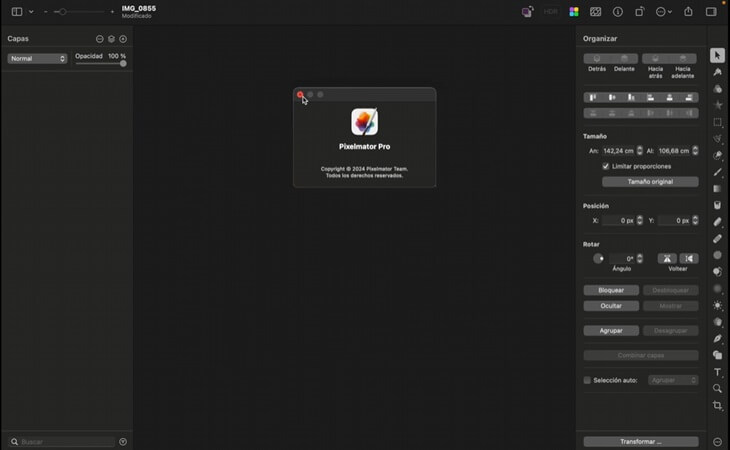Select the Gradient tool
This screenshot has width=730, height=450.
[717, 188]
